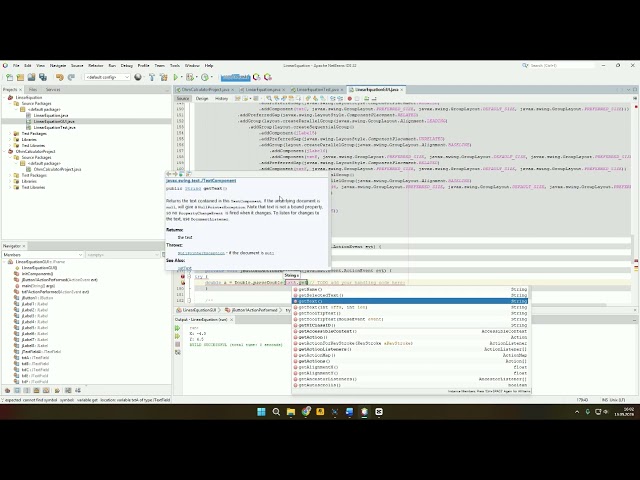Switch to LinearEquationTest.java editor tab

pyautogui.click(x=317, y=89)
